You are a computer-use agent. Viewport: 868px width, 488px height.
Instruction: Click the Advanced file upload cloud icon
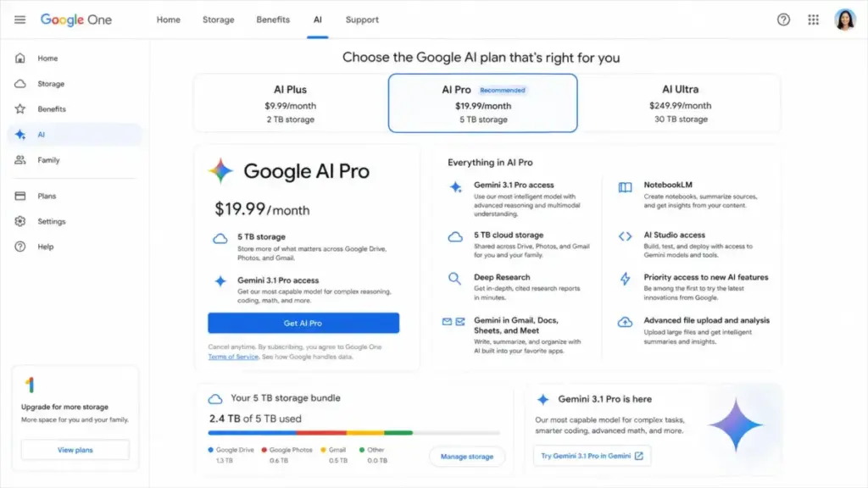click(x=625, y=322)
